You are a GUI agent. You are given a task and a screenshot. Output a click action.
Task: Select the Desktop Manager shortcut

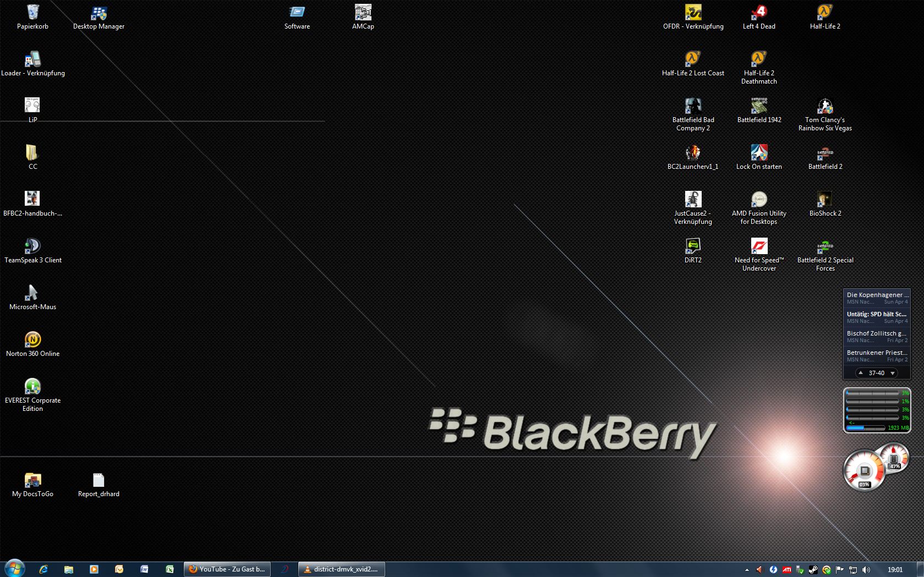tap(99, 17)
